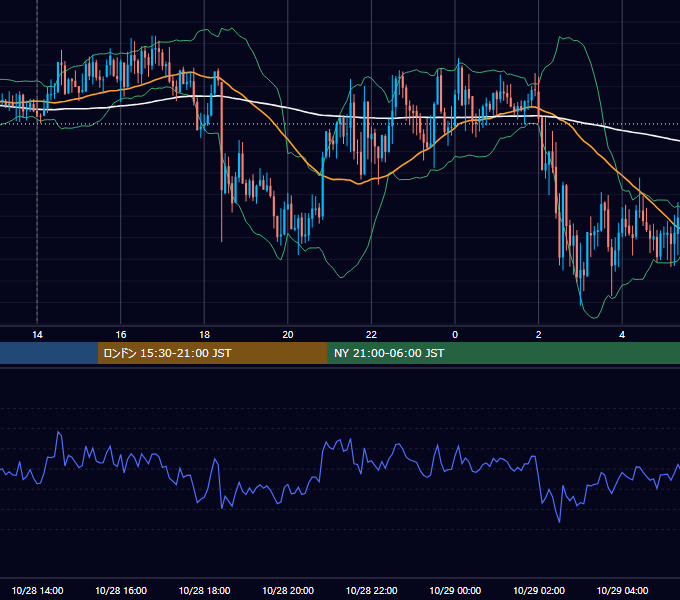Click the NY 21:00-06:00 JST session bar

click(503, 353)
